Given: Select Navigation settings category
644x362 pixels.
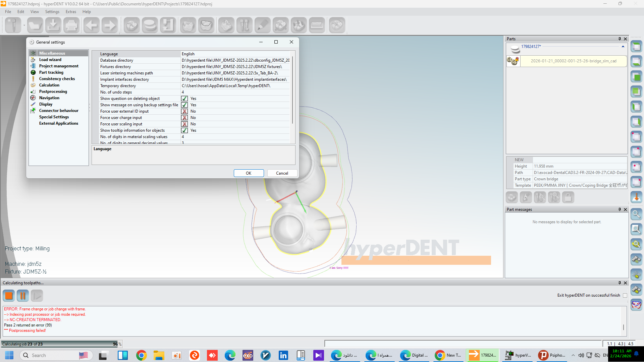Looking at the screenshot, I should (x=49, y=98).
